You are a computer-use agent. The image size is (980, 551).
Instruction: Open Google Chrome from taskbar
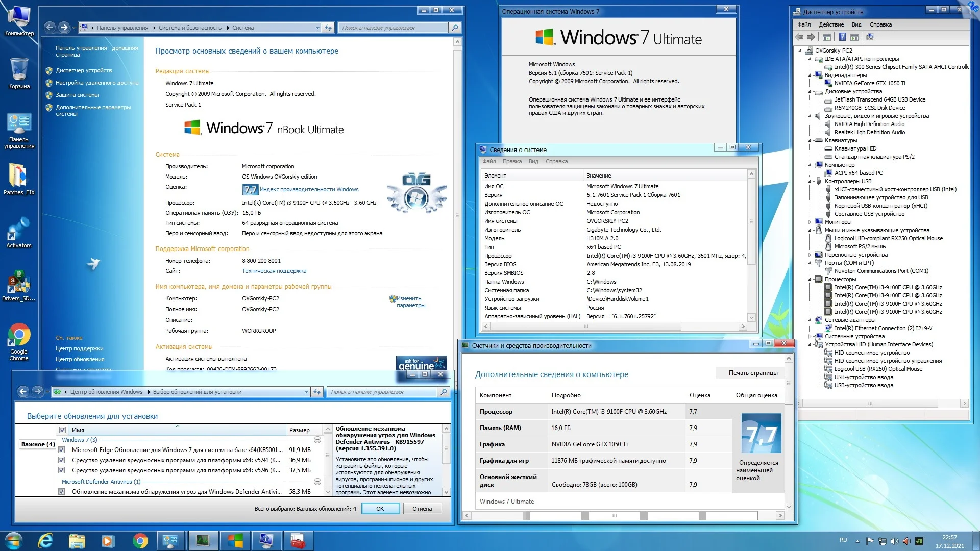pos(140,540)
